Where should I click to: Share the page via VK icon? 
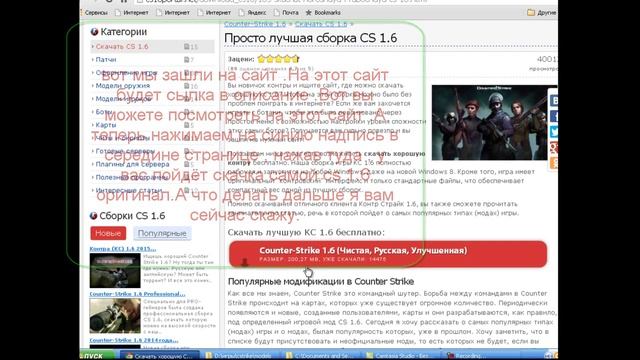coord(553,100)
